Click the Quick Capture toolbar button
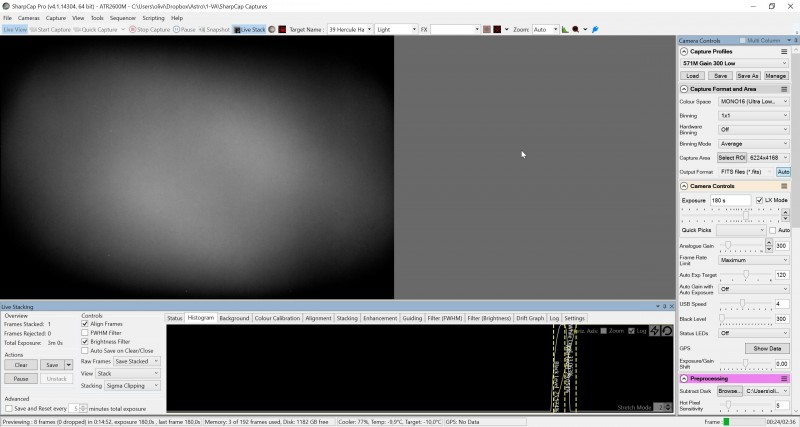 tap(95, 30)
